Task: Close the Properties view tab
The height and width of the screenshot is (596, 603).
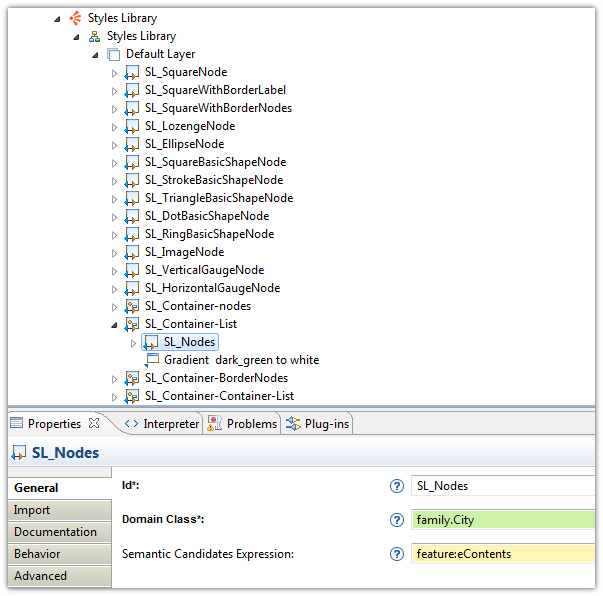Action: tap(95, 423)
